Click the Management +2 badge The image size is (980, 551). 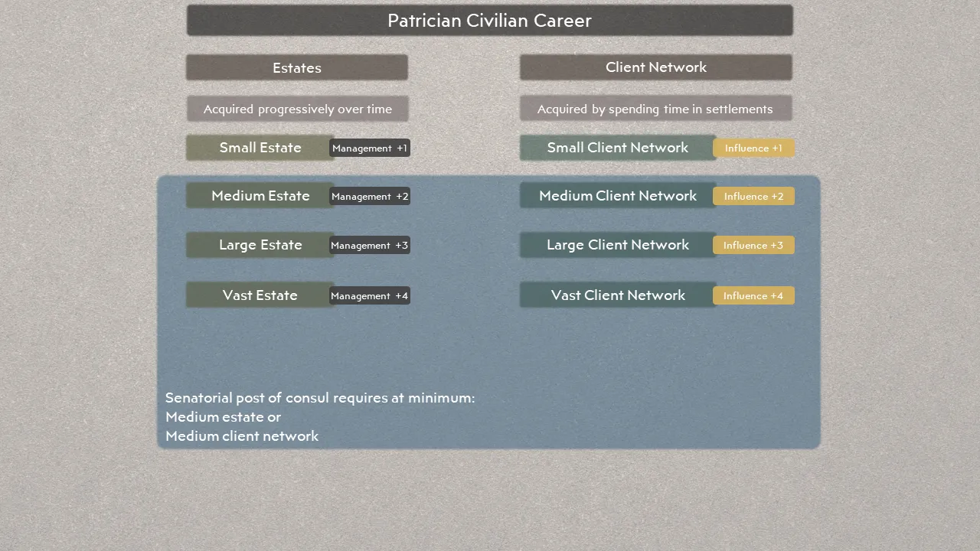(x=370, y=196)
